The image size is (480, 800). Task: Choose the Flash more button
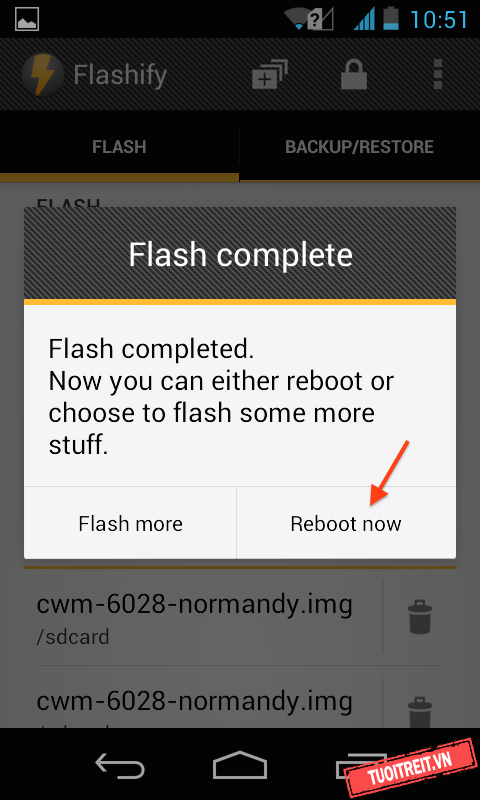click(131, 524)
